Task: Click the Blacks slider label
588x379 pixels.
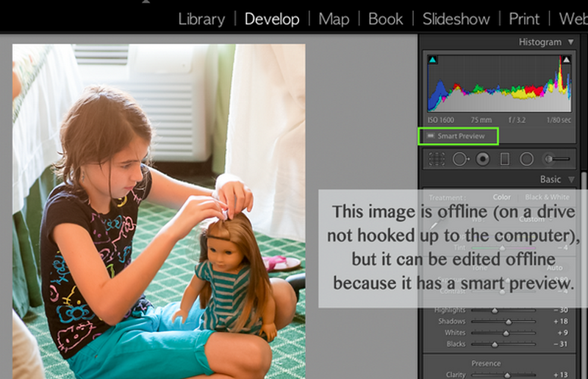Action: (456, 344)
